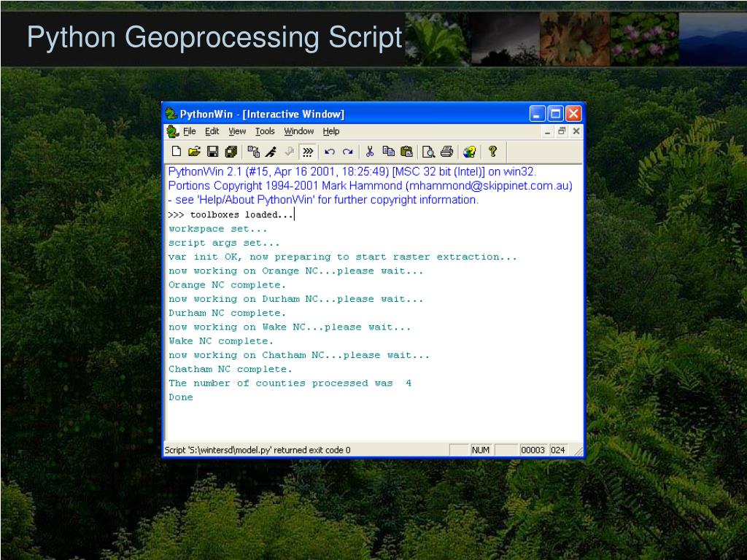
Task: Click the 'var init OK' output line
Action: pyautogui.click(x=343, y=257)
